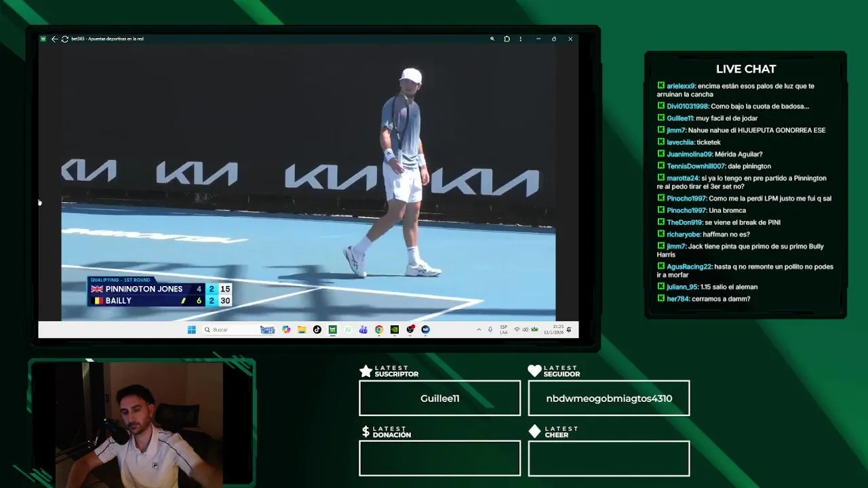This screenshot has width=868, height=488.
Task: Open the Copilot icon on taskbar
Action: [x=286, y=329]
